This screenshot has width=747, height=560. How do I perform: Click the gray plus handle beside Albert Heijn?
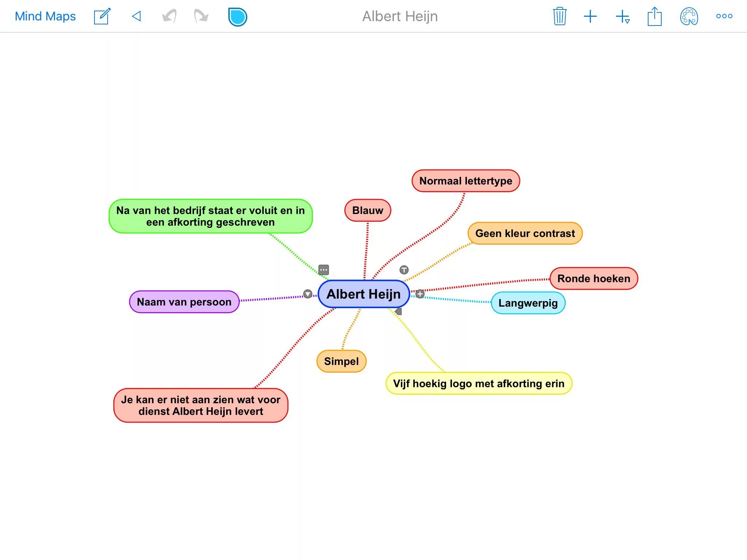[x=420, y=294]
